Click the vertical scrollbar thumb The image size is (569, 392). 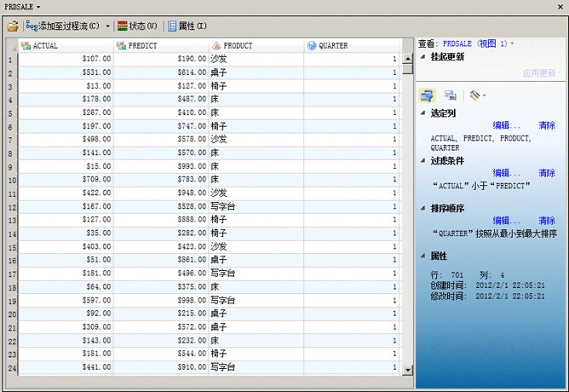[x=408, y=68]
